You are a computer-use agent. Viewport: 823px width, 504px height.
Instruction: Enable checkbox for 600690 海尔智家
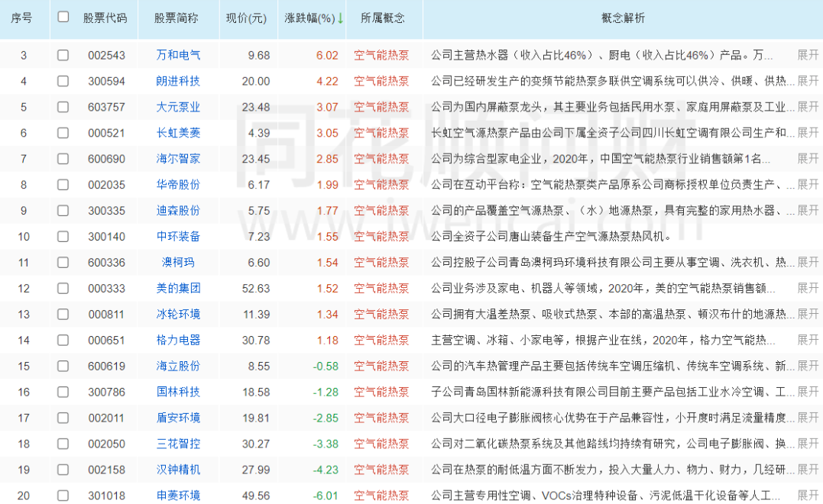[63, 158]
